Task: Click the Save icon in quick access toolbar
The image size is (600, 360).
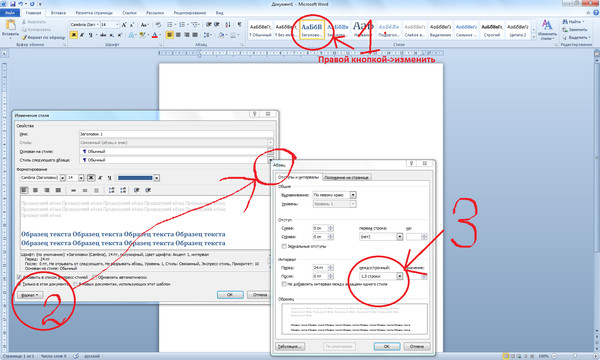Action: [x=13, y=4]
